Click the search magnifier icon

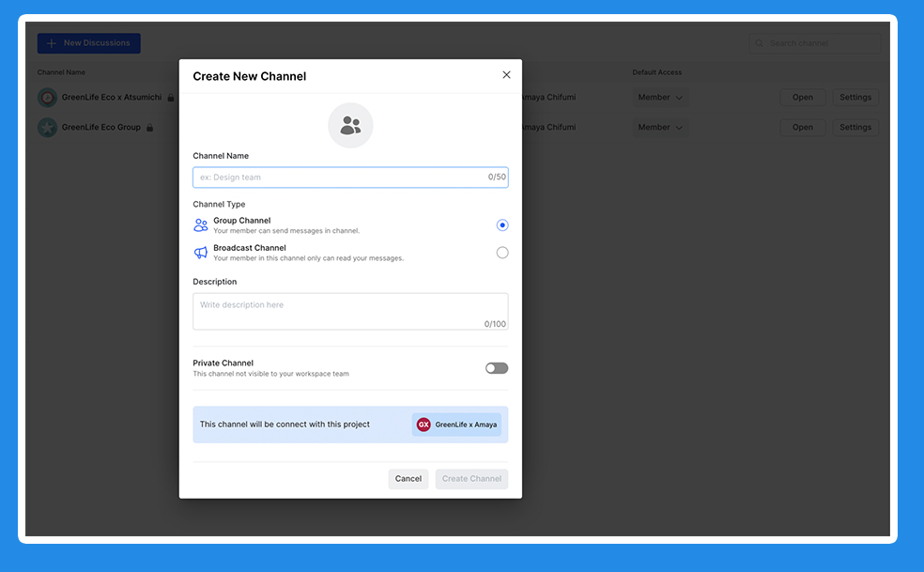click(x=760, y=43)
